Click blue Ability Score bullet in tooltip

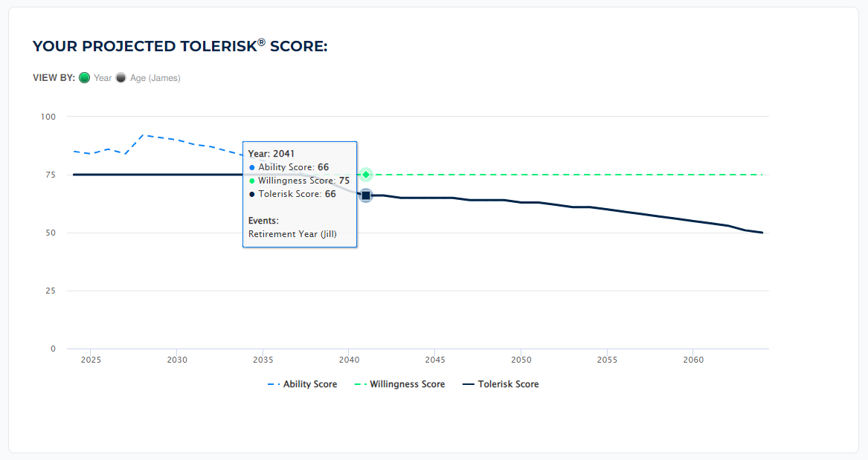252,168
